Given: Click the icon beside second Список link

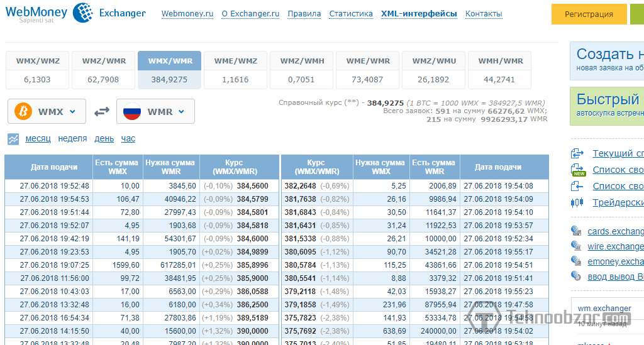Looking at the screenshot, I should tap(577, 186).
